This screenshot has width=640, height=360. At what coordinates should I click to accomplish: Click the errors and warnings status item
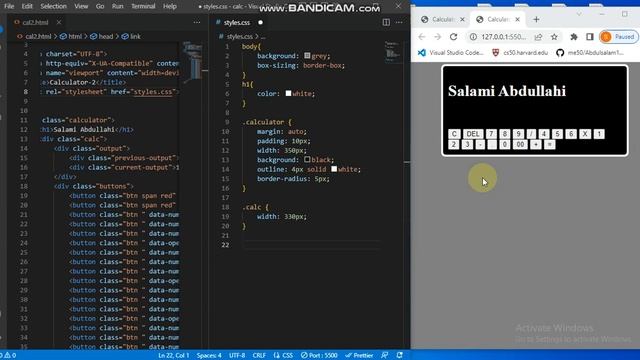(8, 355)
